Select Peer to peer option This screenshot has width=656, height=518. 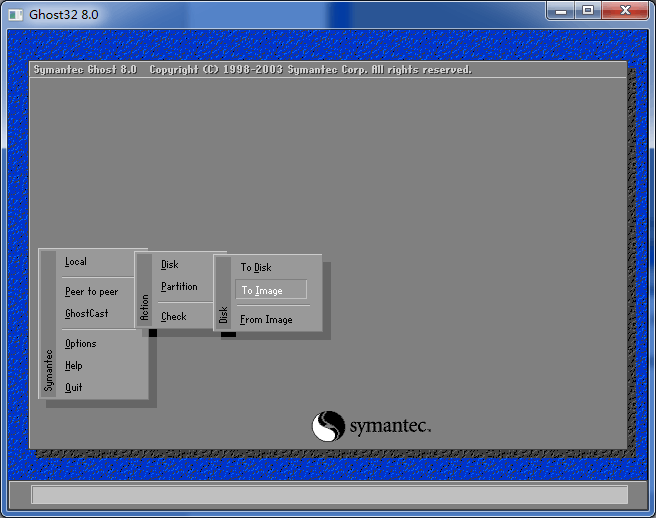[92, 292]
